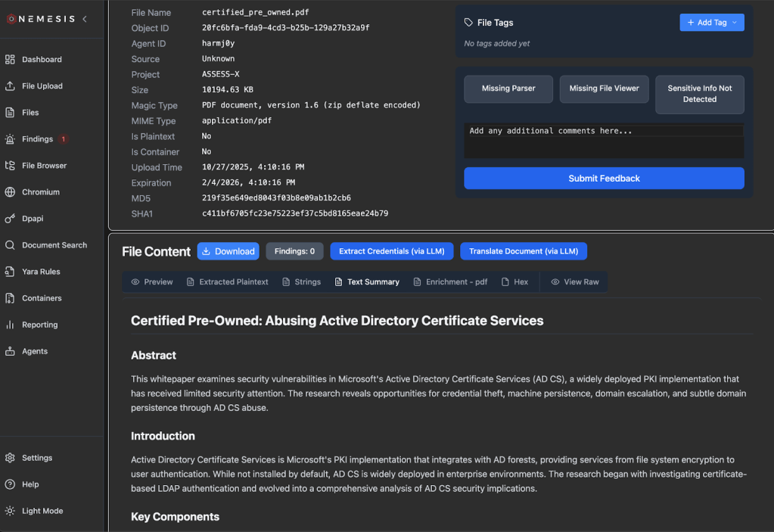
Task: Open Dpapi using the key icon
Action: coord(10,219)
